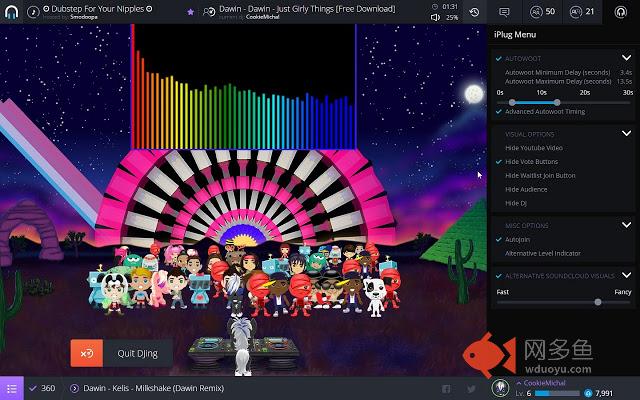
Task: Collapse Alternative Soundcloud Visuals chevron
Action: tap(627, 275)
